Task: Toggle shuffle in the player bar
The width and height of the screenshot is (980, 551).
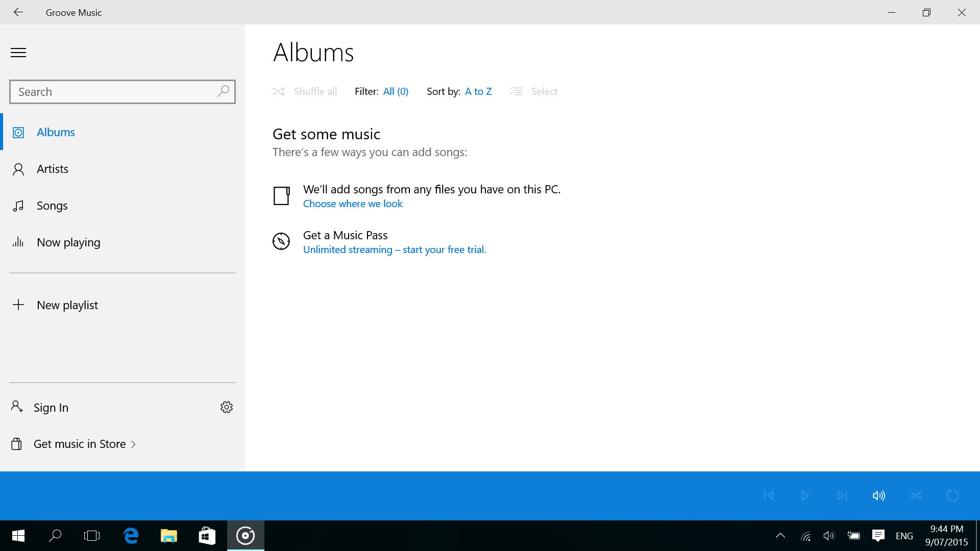Action: [x=916, y=495]
